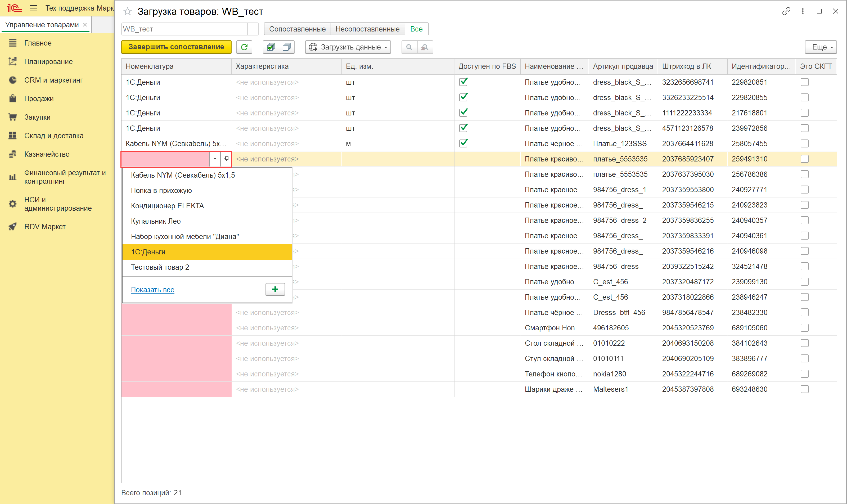This screenshot has height=504, width=847.
Task: Click the cancel search icon
Action: (x=425, y=47)
